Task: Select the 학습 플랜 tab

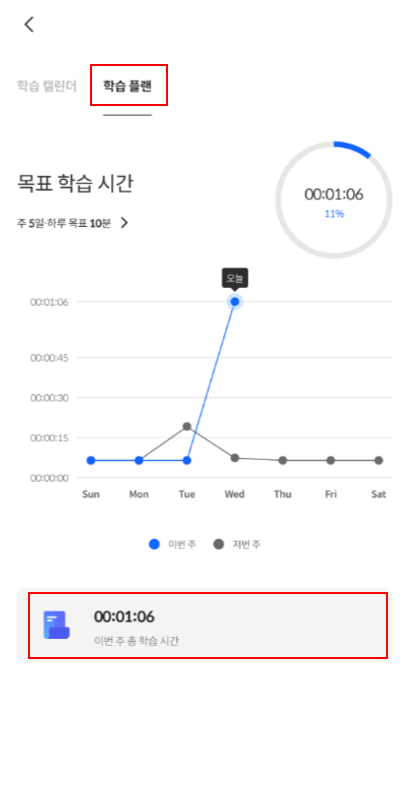Action: click(127, 85)
